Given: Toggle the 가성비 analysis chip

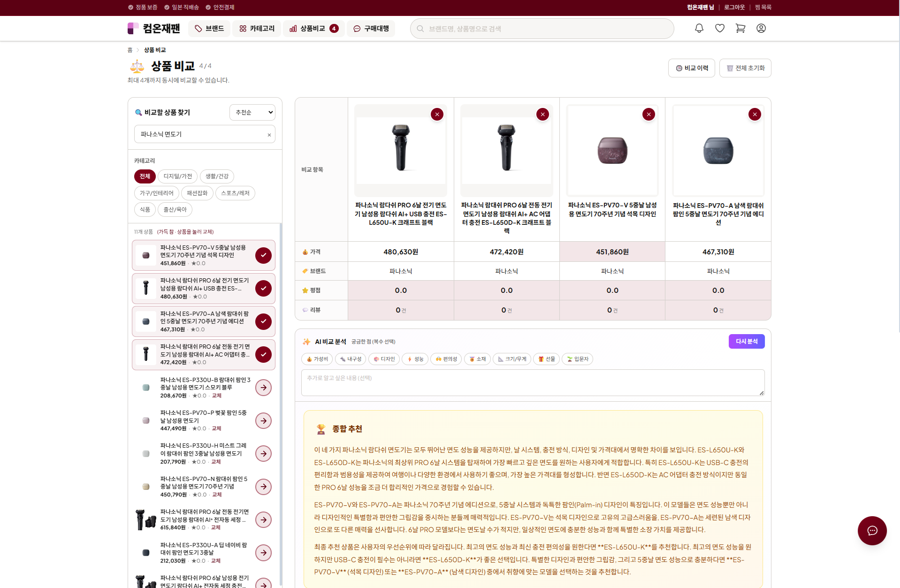Looking at the screenshot, I should tap(317, 359).
